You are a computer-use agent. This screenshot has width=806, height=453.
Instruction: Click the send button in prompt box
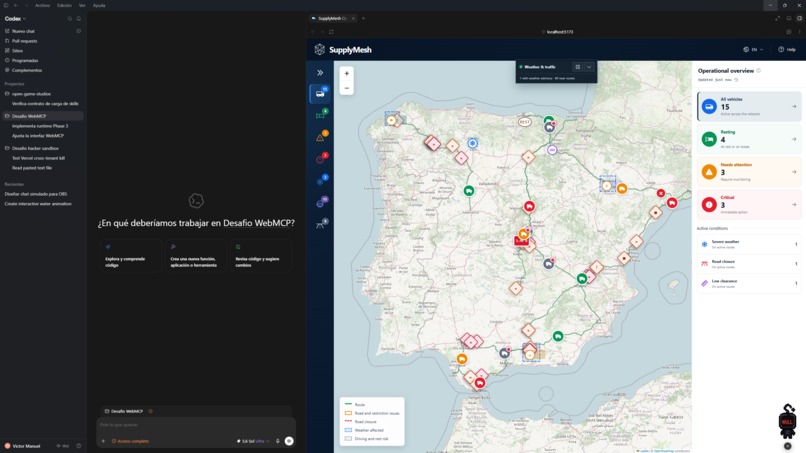289,441
